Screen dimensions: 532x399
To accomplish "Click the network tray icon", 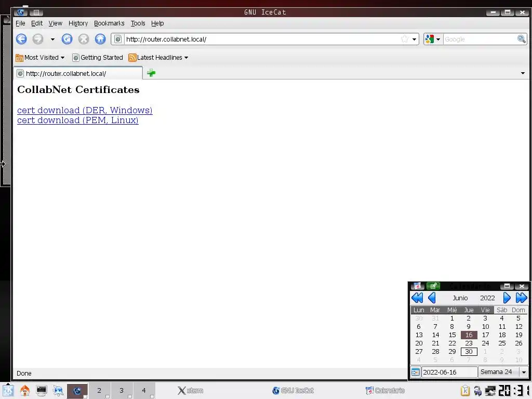I will 490,391.
